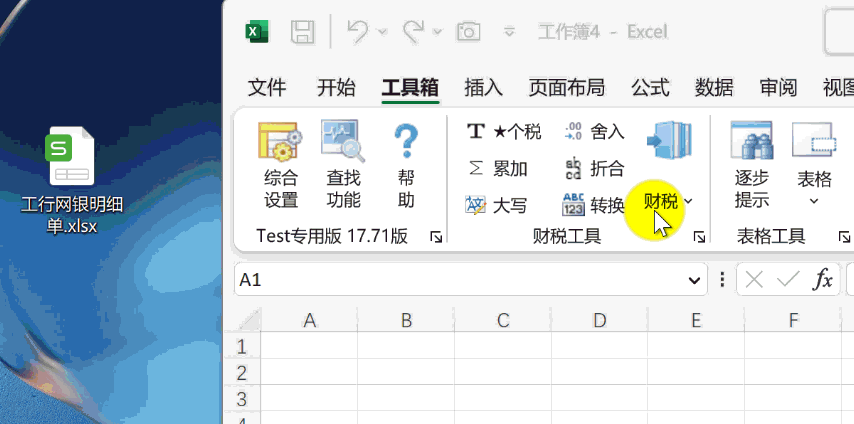This screenshot has height=424, width=854.
Task: Click the 查找功能 search icon
Action: (x=343, y=165)
